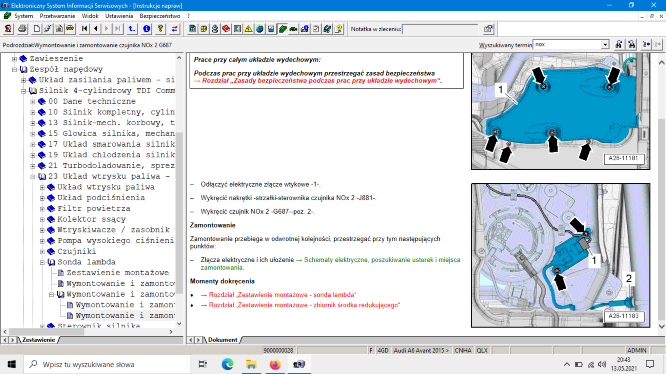The height and width of the screenshot is (374, 666).
Task: Open the Widok menu
Action: (90, 16)
